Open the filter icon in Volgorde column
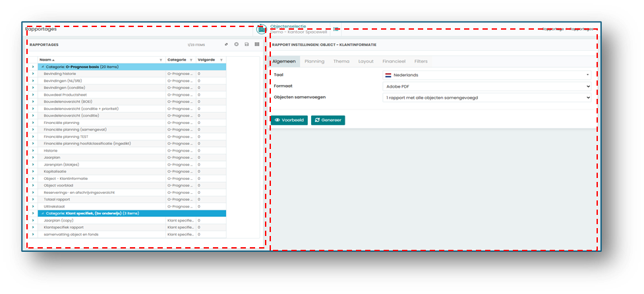This screenshot has height=294, width=644. coord(221,60)
